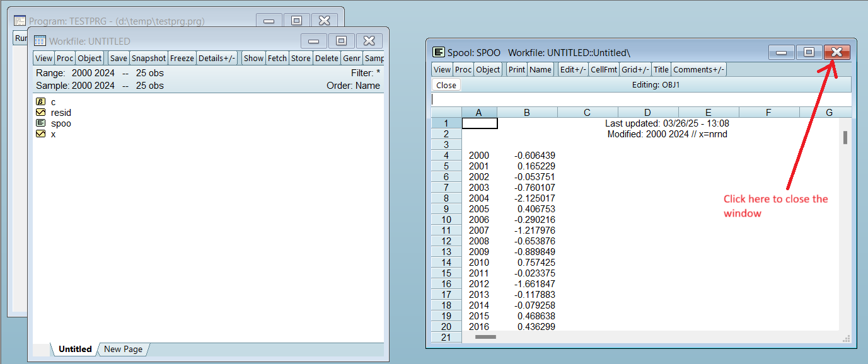Click the Program window title bar icon

(x=18, y=20)
